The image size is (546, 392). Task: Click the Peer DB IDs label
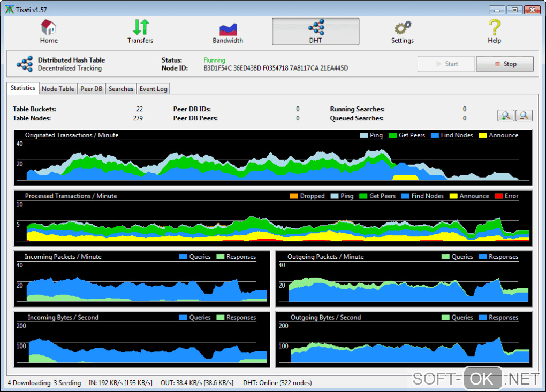[192, 109]
